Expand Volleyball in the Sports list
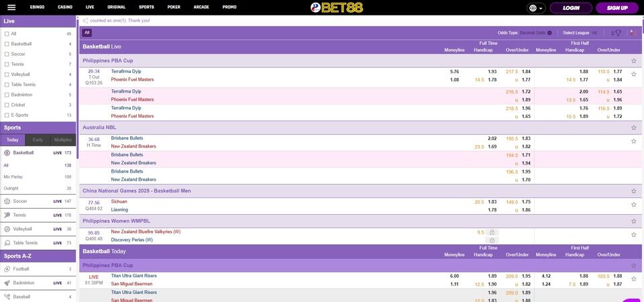 [x=38, y=230]
